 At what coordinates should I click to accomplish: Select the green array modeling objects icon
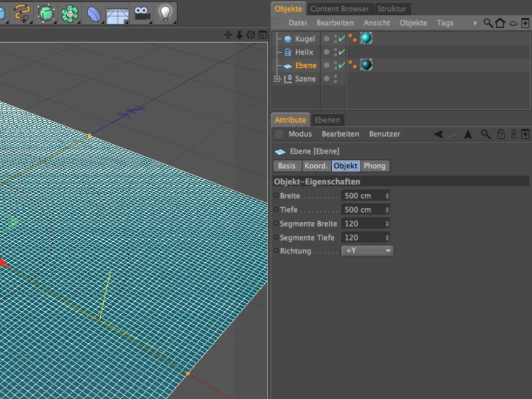tap(70, 13)
